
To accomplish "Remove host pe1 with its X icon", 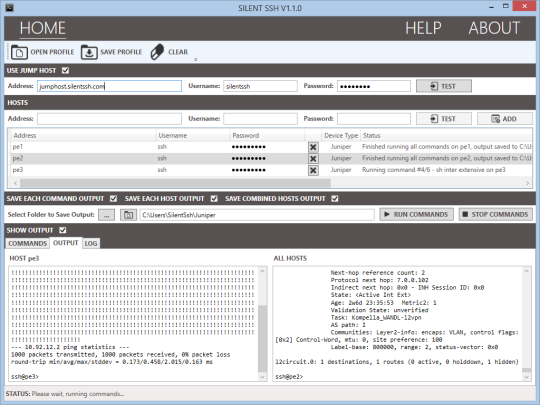I will pos(313,147).
